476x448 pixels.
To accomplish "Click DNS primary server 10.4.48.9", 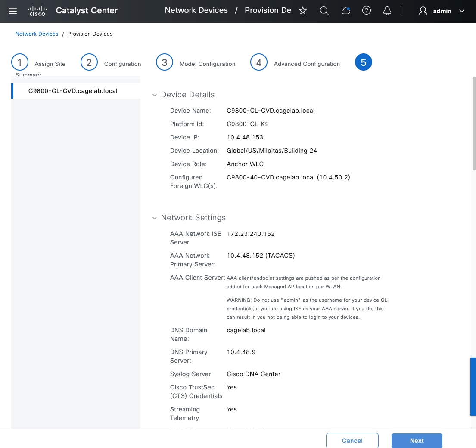I will [x=241, y=352].
